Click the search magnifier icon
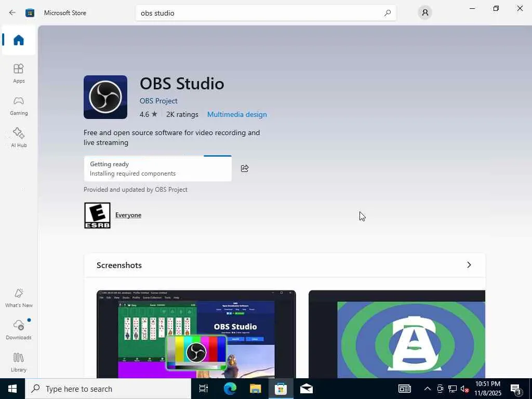Screen dimensions: 532x399 click(x=388, y=13)
